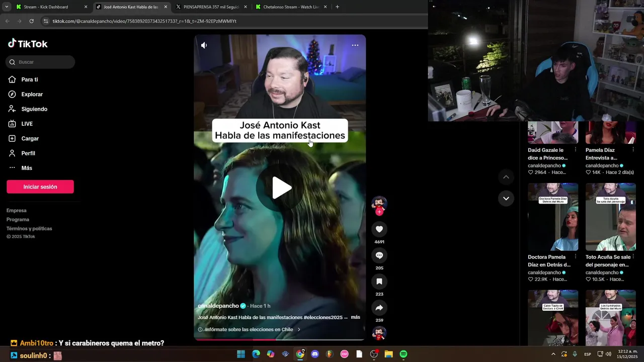
Task: Go back in browser history
Action: tap(7, 21)
